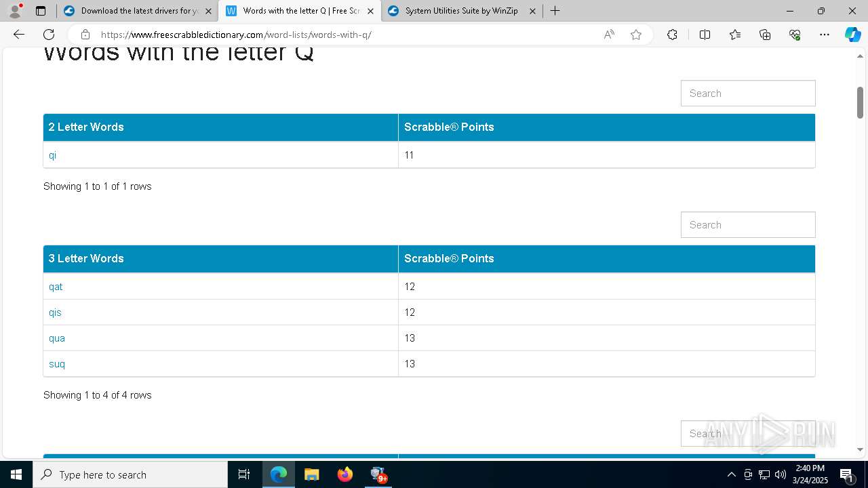Close the System Utilities Suite tab
Viewport: 868px width, 488px height.
point(532,11)
